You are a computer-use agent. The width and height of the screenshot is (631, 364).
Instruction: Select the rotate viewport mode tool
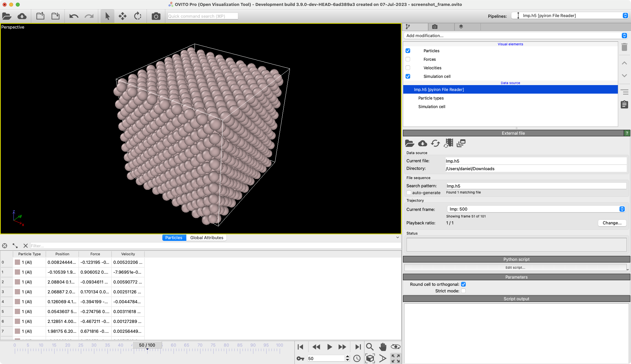click(138, 16)
